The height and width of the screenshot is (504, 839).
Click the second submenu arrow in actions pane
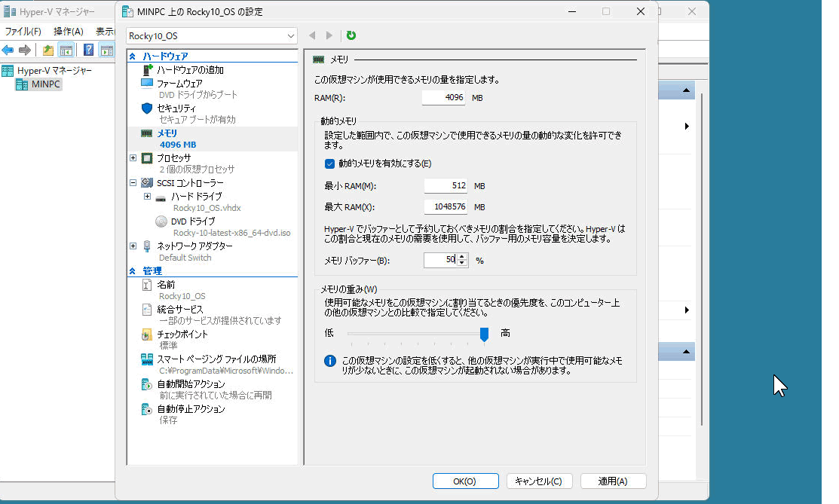point(687,310)
